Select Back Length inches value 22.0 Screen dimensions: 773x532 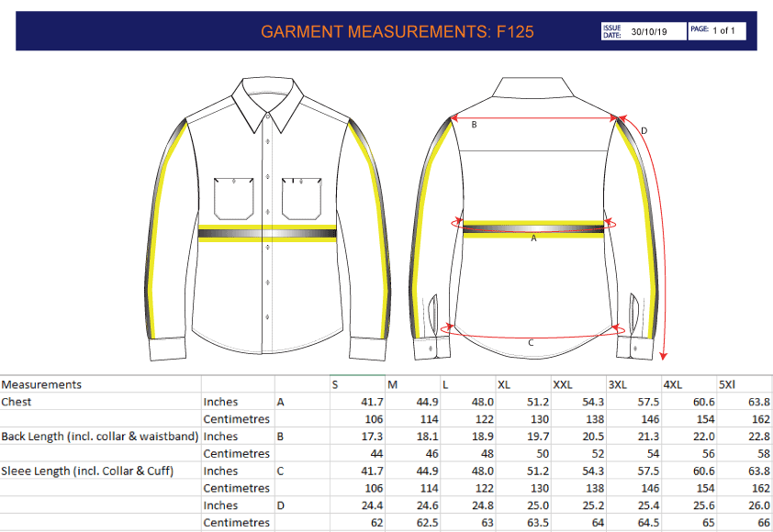pyautogui.click(x=703, y=436)
